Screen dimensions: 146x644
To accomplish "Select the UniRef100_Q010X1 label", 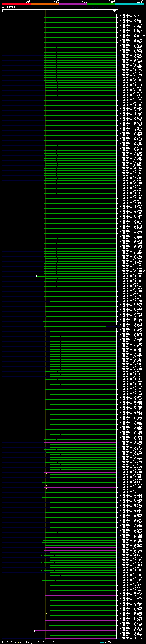I will tap(131, 610).
